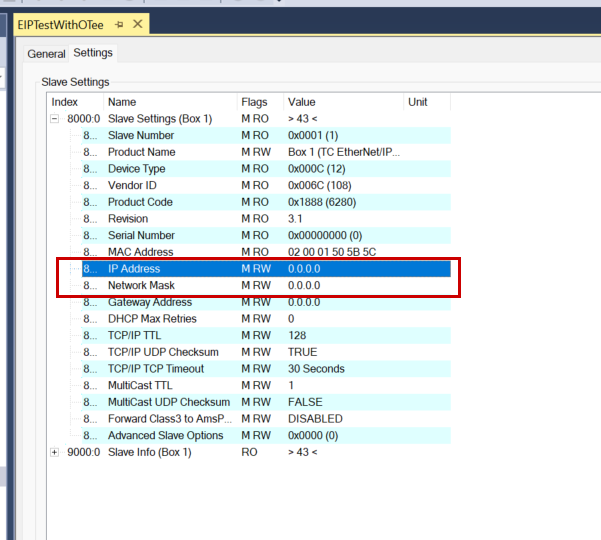
Task: Click DISABLED value of Forward Class3
Action: (x=315, y=419)
